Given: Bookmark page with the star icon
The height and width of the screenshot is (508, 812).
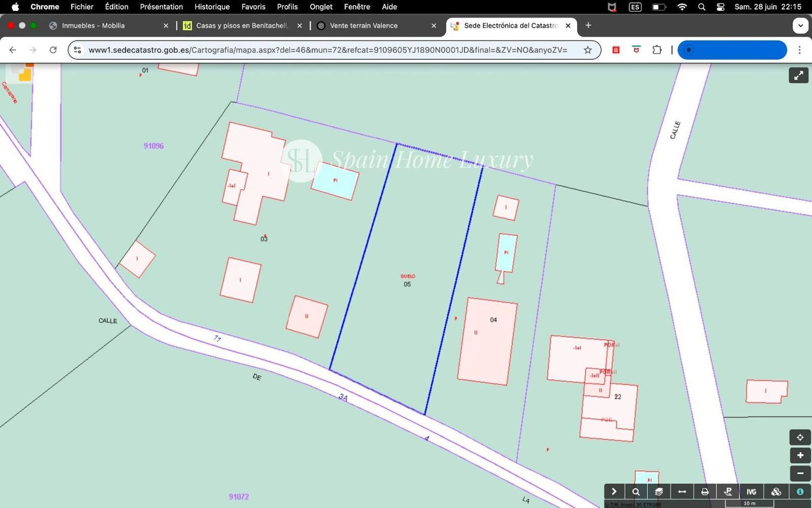Looking at the screenshot, I should (x=588, y=50).
